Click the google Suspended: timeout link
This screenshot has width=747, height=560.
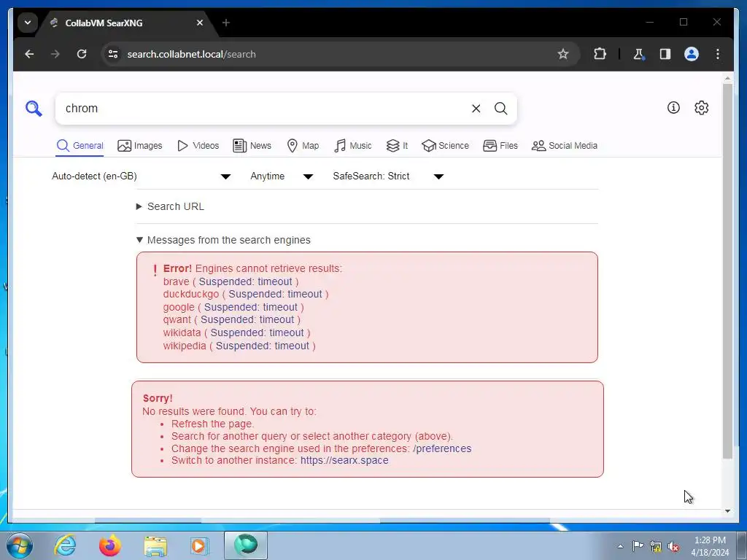[x=251, y=307]
